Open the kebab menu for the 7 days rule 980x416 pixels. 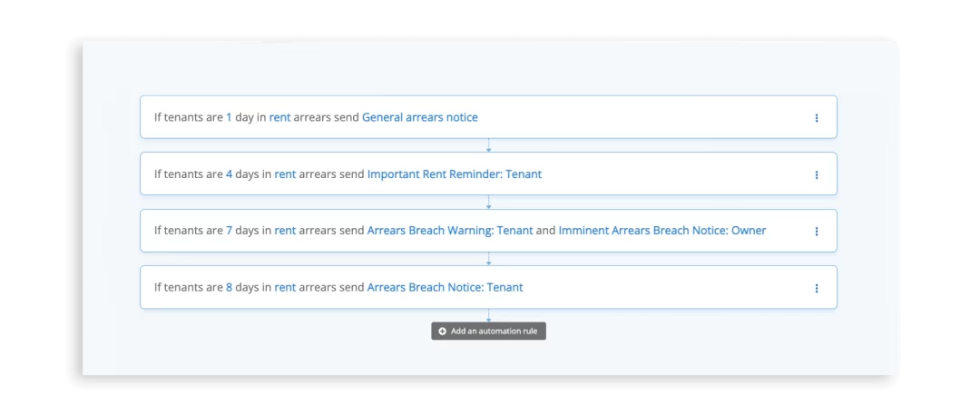coord(816,232)
